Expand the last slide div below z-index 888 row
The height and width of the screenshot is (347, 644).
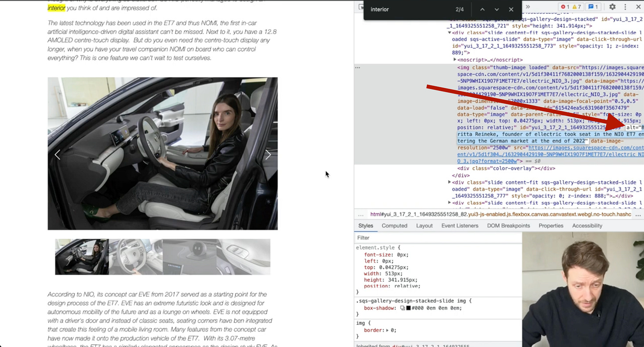click(450, 203)
